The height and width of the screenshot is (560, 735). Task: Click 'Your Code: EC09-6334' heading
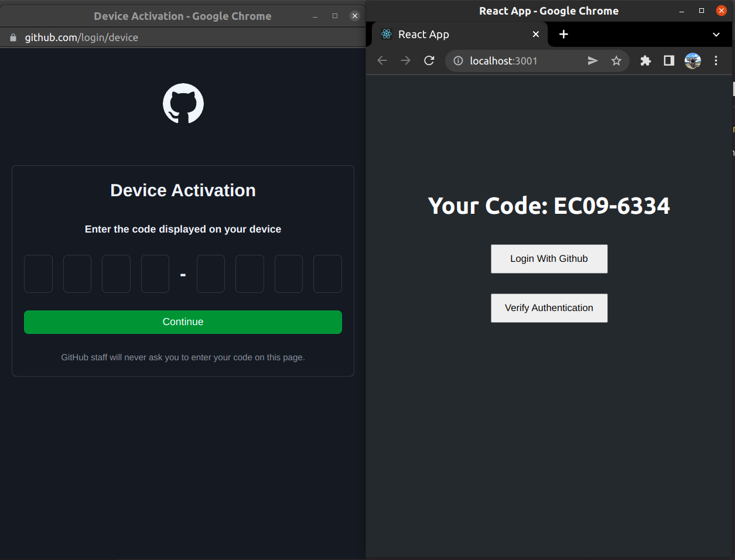click(549, 206)
